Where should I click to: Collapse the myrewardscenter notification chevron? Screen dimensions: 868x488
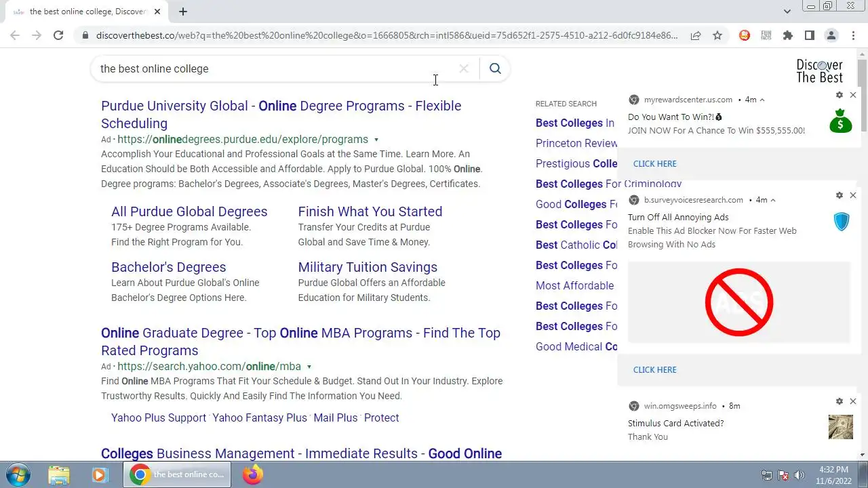point(762,100)
